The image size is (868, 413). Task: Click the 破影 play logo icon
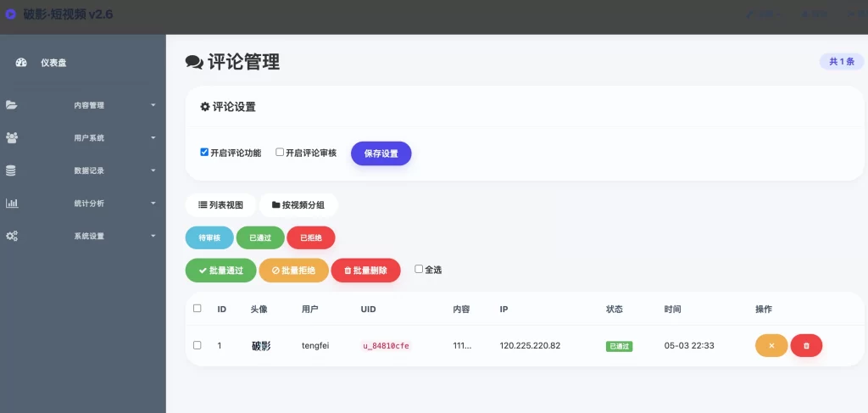[x=10, y=14]
